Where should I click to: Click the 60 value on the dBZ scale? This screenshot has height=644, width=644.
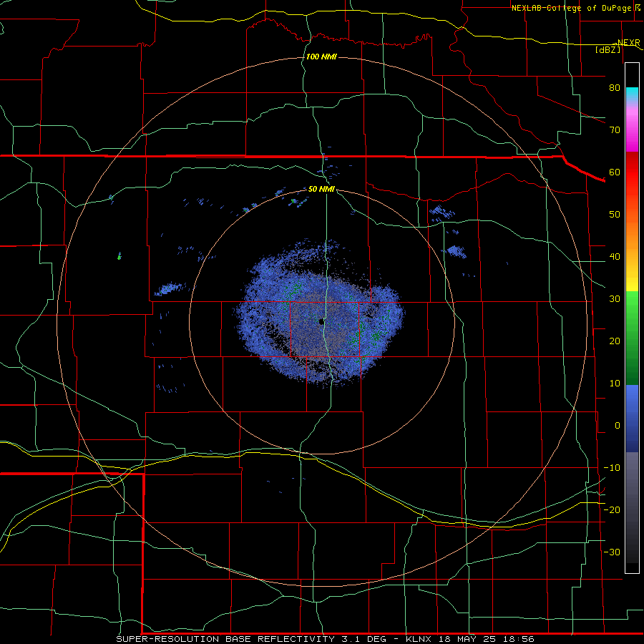pyautogui.click(x=615, y=172)
